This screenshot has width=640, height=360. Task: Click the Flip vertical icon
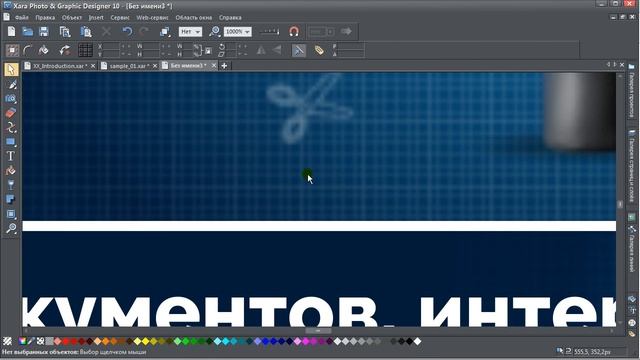tap(277, 50)
